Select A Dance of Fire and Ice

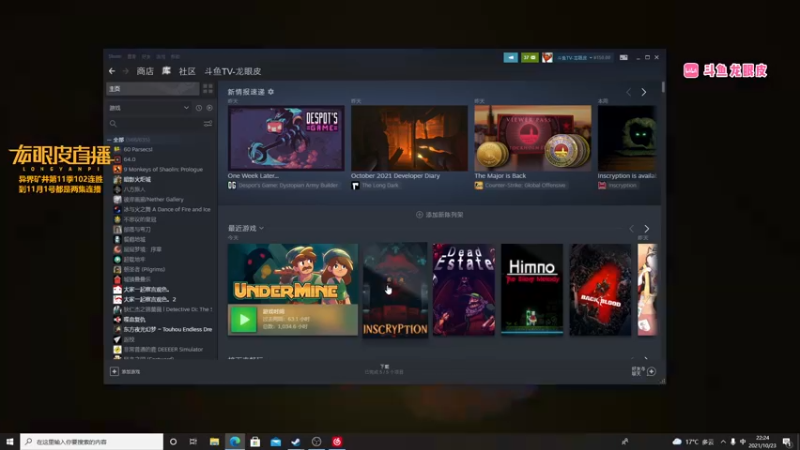pyautogui.click(x=162, y=209)
